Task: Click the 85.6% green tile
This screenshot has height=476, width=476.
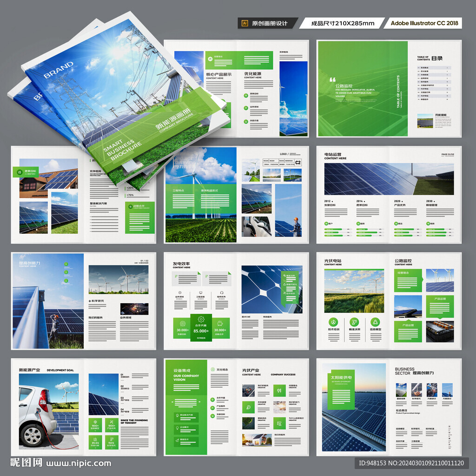Action: [95, 443]
